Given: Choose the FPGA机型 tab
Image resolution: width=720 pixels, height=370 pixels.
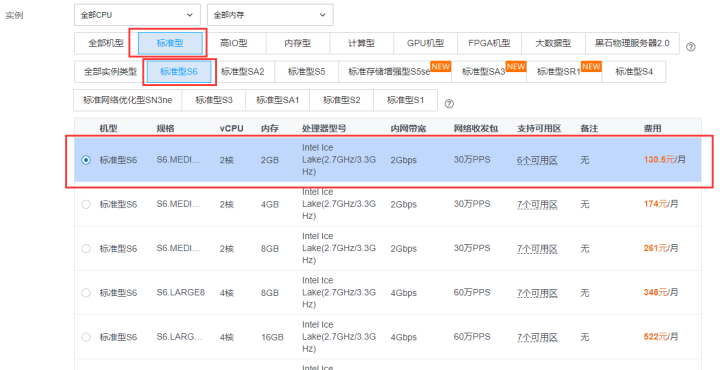Looking at the screenshot, I should point(489,44).
